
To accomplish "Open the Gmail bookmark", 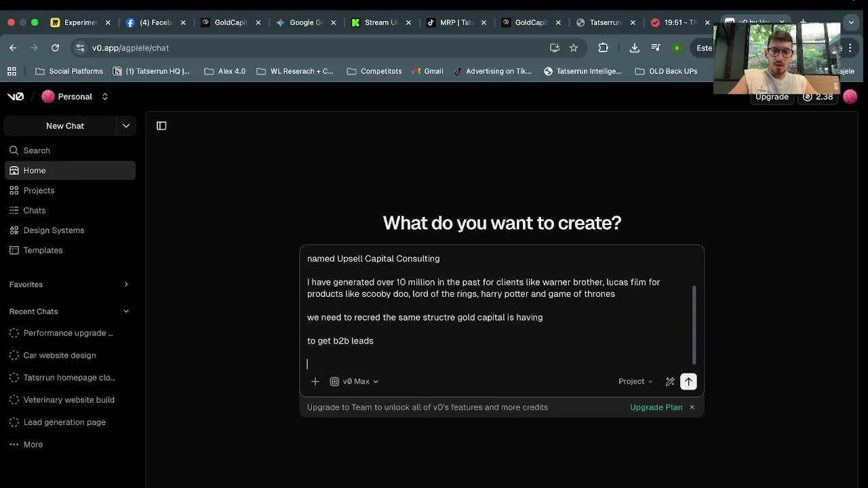I will (427, 71).
